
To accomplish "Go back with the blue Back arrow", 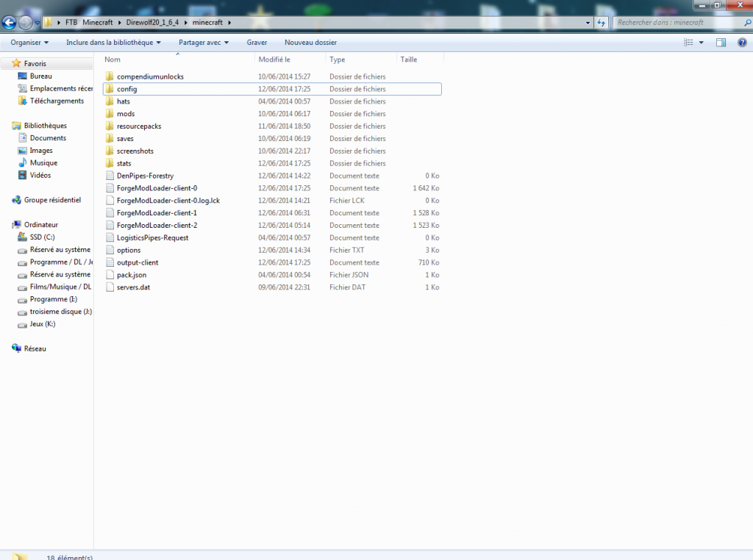I will tap(9, 23).
